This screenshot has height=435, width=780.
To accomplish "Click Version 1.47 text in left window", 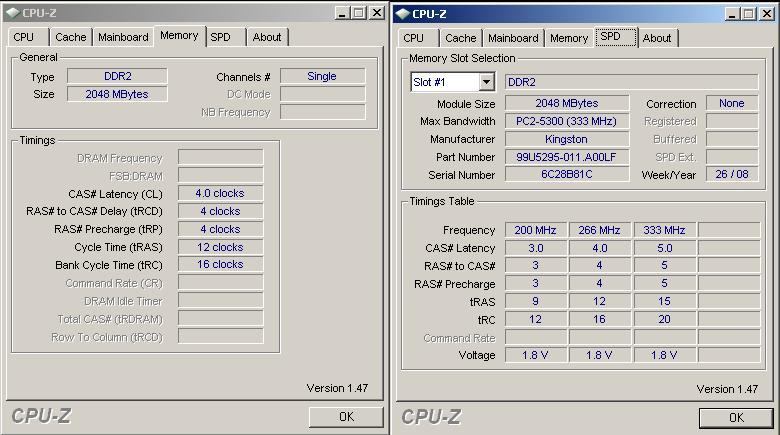I will click(337, 388).
